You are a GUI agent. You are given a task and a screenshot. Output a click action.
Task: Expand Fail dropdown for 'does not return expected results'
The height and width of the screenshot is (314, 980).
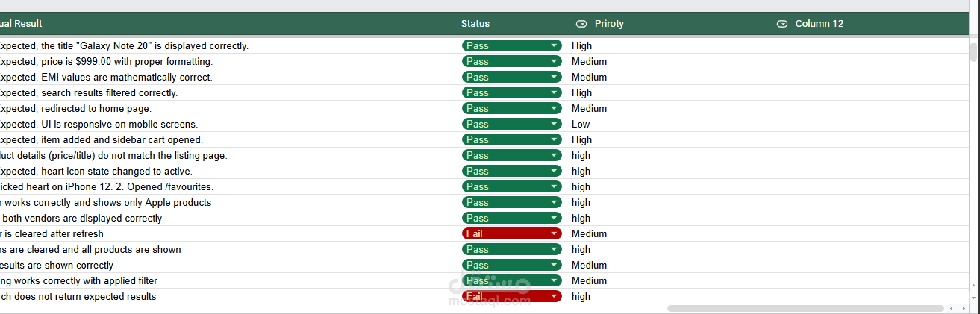tap(554, 296)
